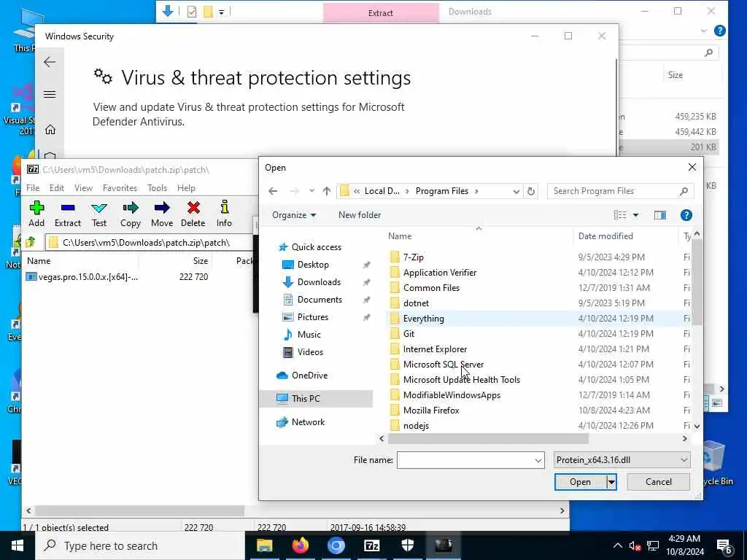The width and height of the screenshot is (747, 560).
Task: Show hidden system tray icons
Action: point(617,545)
